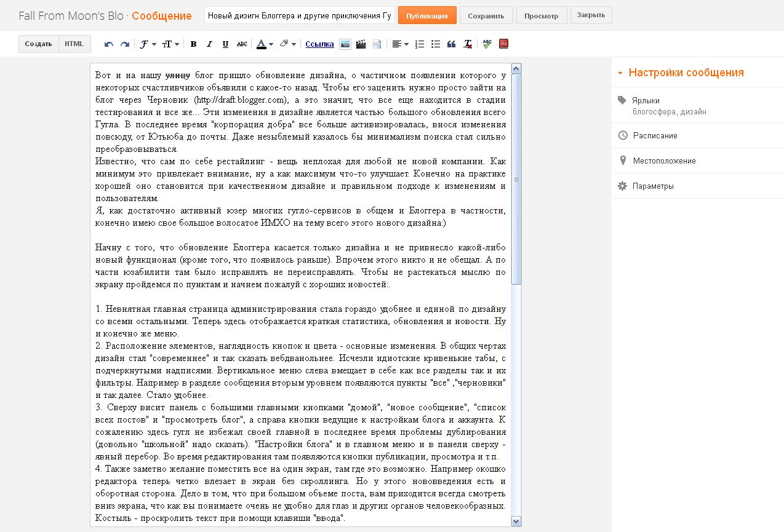784x532 pixels.
Task: Collapse the Настройки сообщения panel
Action: (x=620, y=73)
